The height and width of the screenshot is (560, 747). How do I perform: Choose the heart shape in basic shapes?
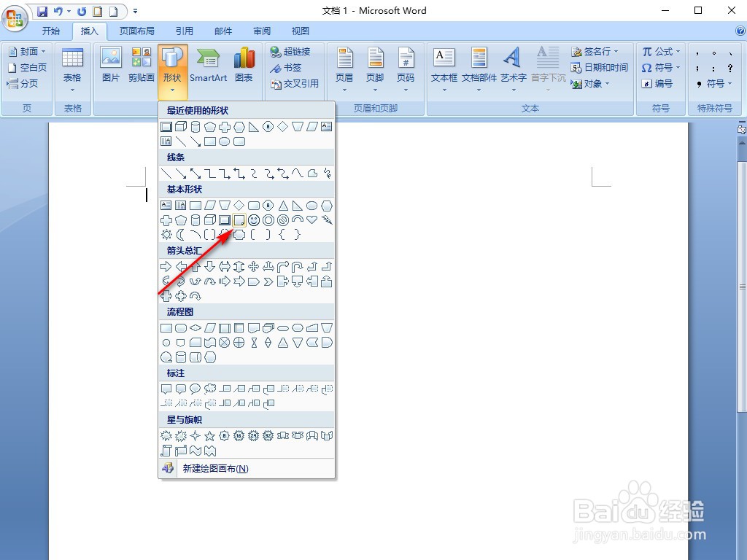[312, 220]
